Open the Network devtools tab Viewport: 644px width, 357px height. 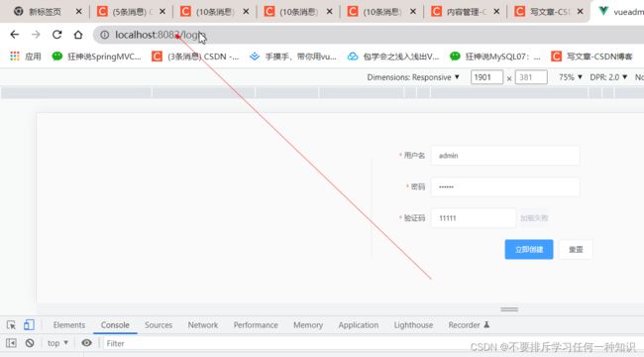[203, 325]
